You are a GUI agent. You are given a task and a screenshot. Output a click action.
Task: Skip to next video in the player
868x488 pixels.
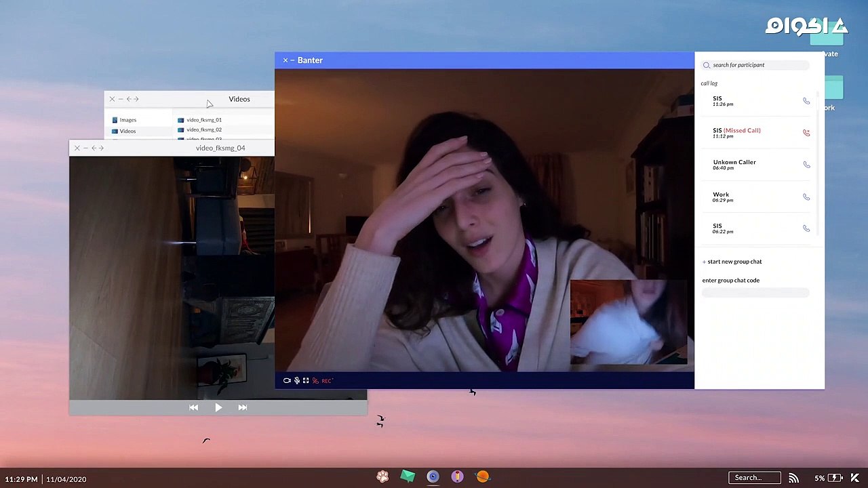point(243,407)
